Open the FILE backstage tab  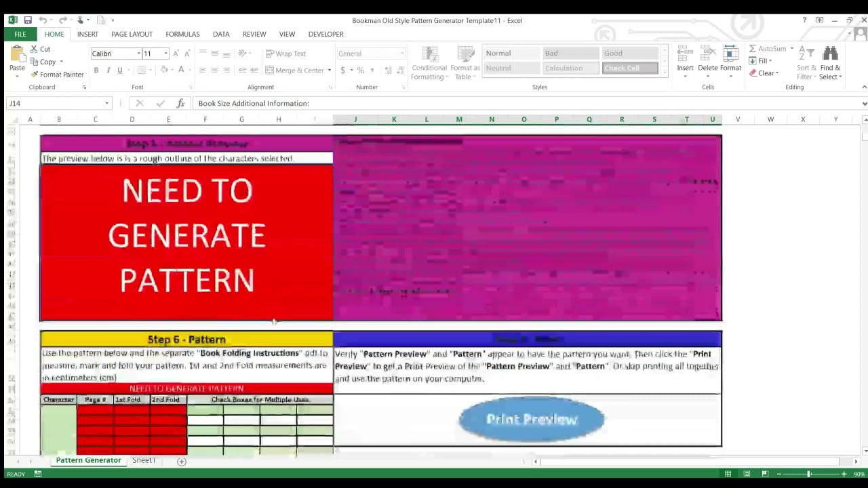click(20, 34)
